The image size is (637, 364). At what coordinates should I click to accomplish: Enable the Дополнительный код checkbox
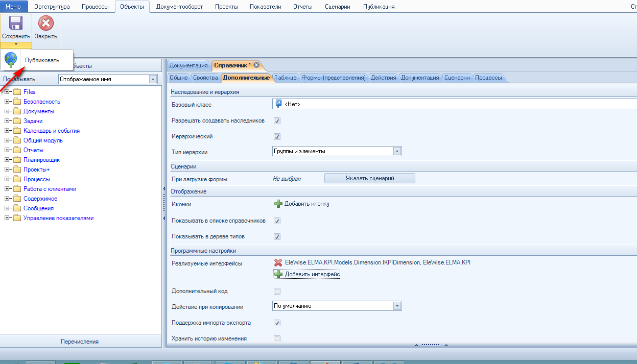(277, 292)
